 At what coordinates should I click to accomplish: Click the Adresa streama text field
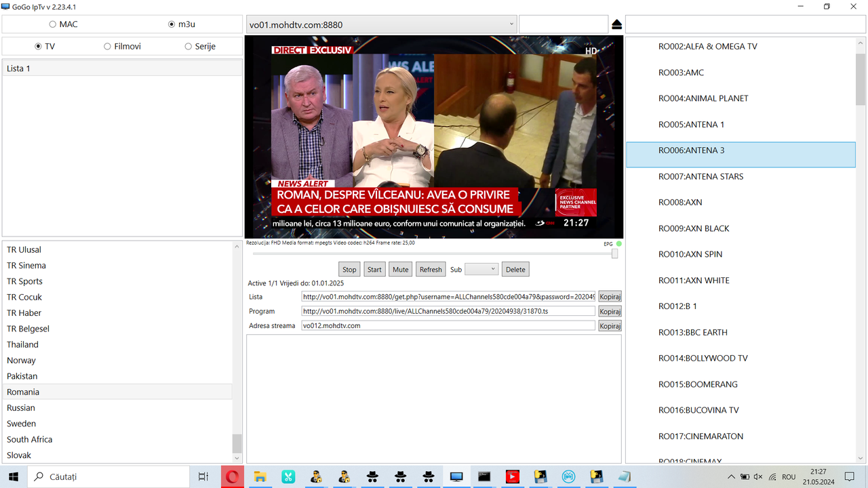coord(449,326)
